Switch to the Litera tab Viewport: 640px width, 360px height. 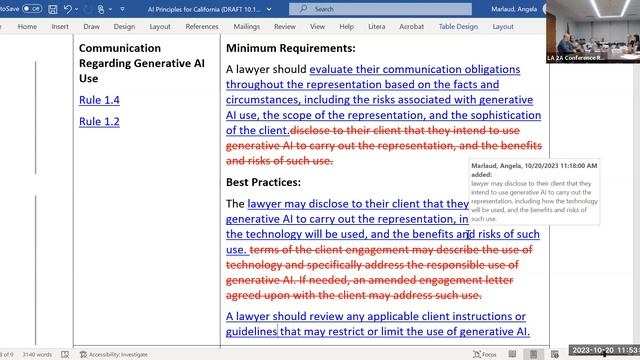pos(376,27)
